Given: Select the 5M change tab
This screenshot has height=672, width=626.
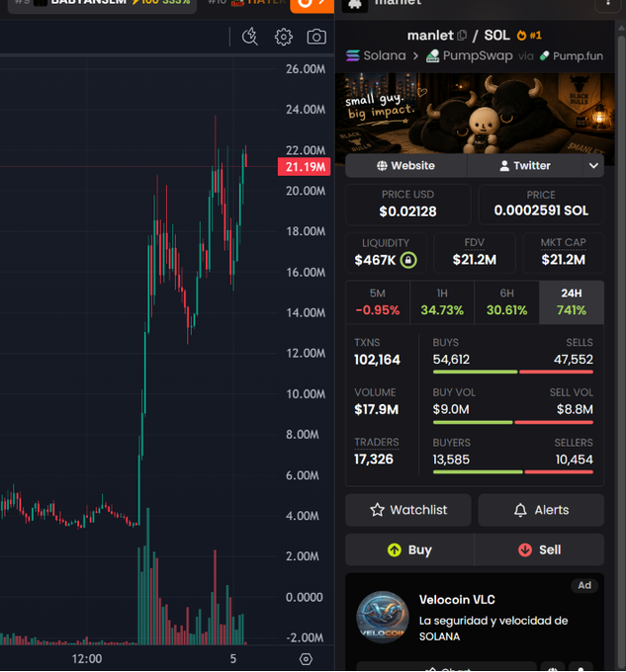Looking at the screenshot, I should coord(378,302).
